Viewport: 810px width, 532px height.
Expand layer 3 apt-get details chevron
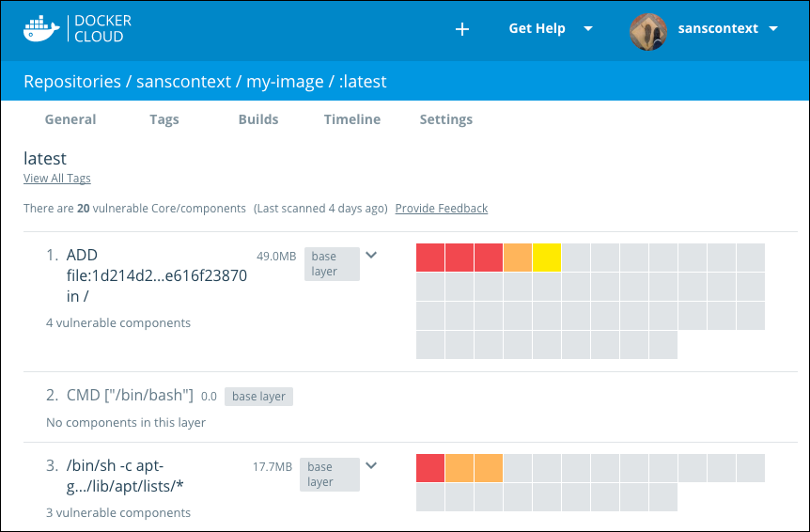371,465
